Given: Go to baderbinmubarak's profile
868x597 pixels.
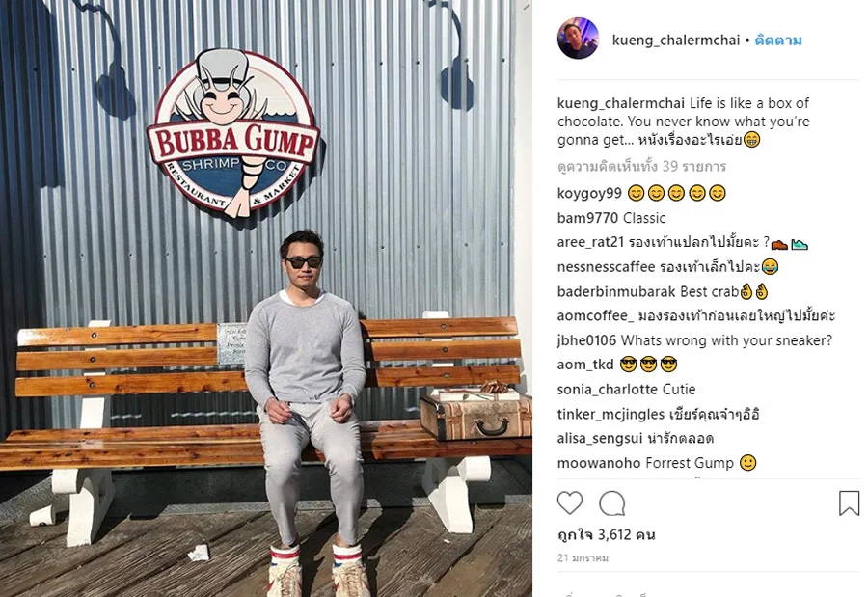Looking at the screenshot, I should 616,291.
